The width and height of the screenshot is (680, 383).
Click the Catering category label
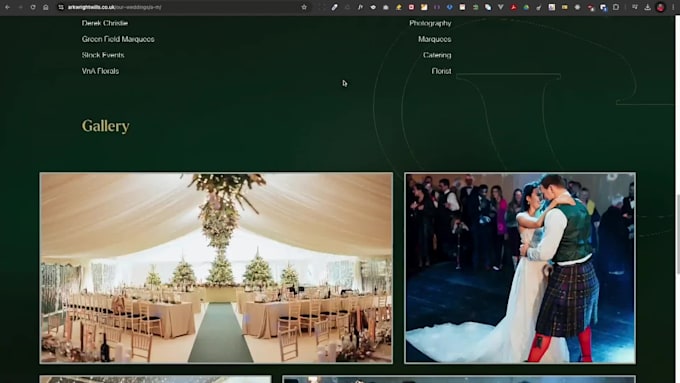pos(437,55)
